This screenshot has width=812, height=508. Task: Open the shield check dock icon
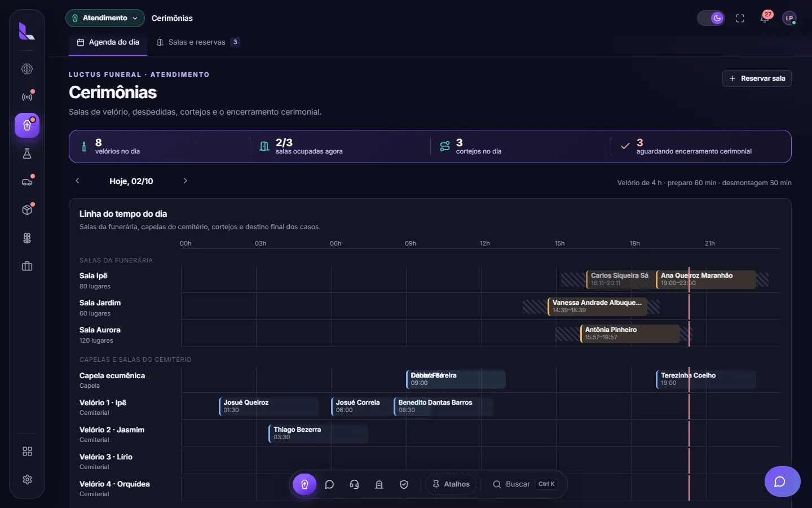click(x=404, y=484)
